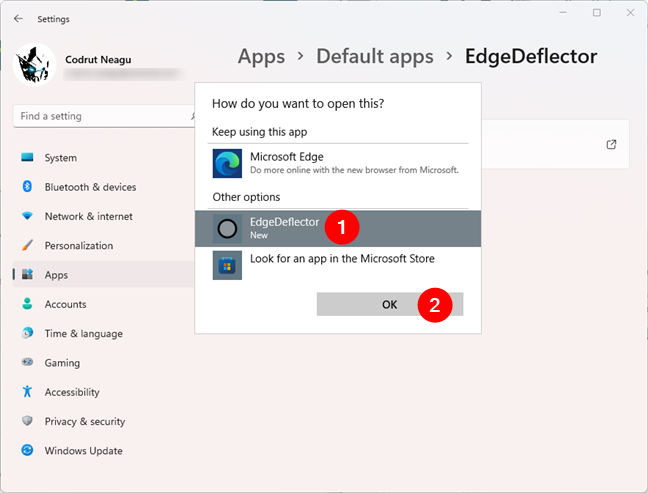648x493 pixels.
Task: Minimize the Settings window
Action: pyautogui.click(x=563, y=13)
